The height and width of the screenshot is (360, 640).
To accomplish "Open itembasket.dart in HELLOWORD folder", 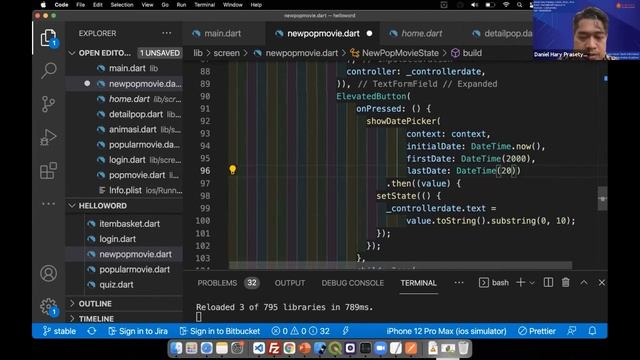I will pyautogui.click(x=124, y=224).
